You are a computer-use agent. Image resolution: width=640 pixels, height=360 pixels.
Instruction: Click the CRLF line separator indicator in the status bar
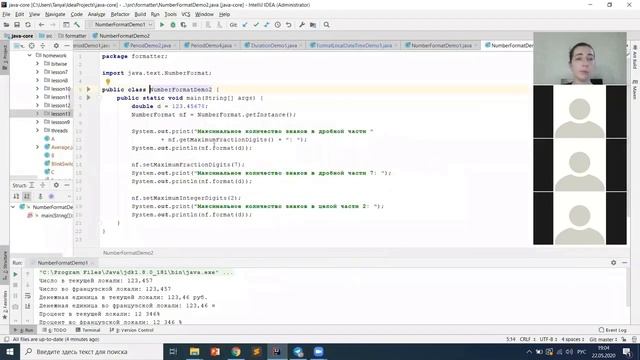click(x=527, y=339)
